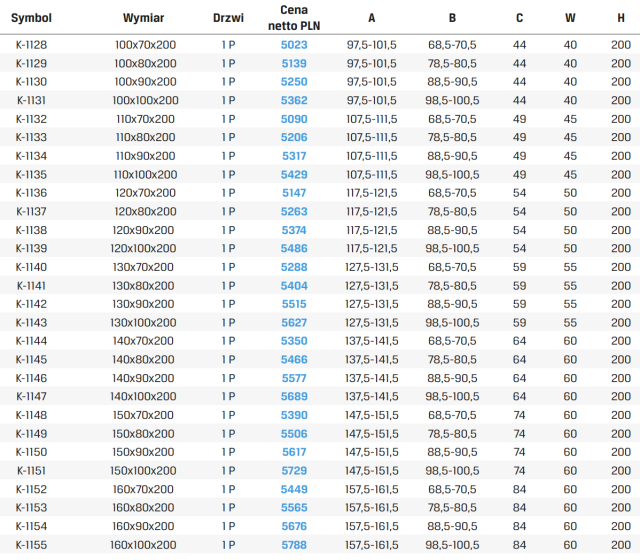
Task: Click the Wymiar column header
Action: 143,18
